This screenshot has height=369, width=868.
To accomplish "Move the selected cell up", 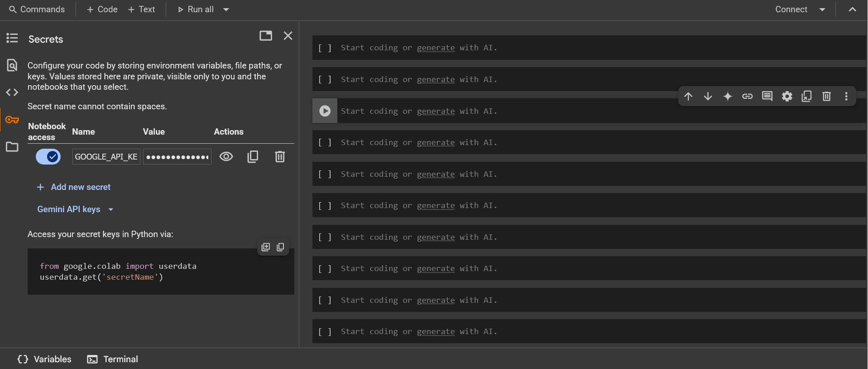I will [x=688, y=96].
